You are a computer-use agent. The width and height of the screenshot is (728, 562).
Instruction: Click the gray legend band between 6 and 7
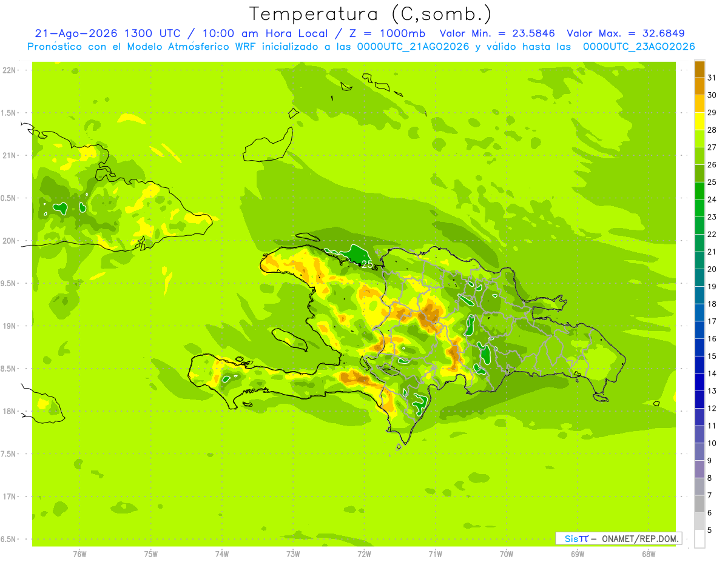[699, 504]
